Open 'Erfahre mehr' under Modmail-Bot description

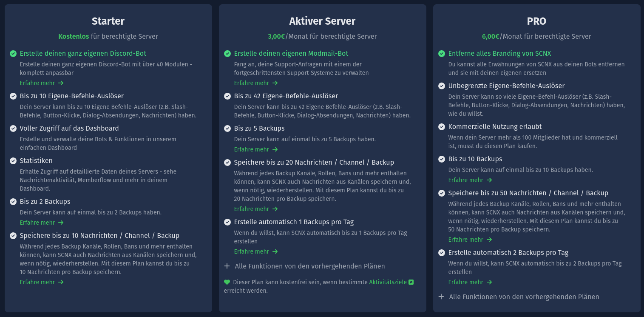pos(256,83)
